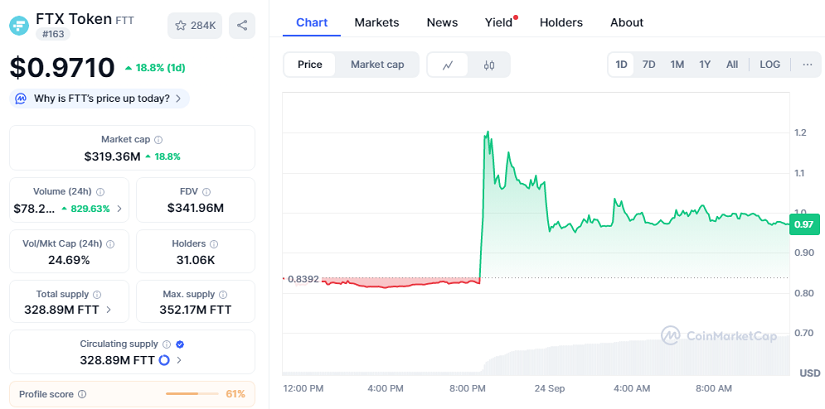
Task: Switch to candlestick chart icon
Action: [489, 65]
